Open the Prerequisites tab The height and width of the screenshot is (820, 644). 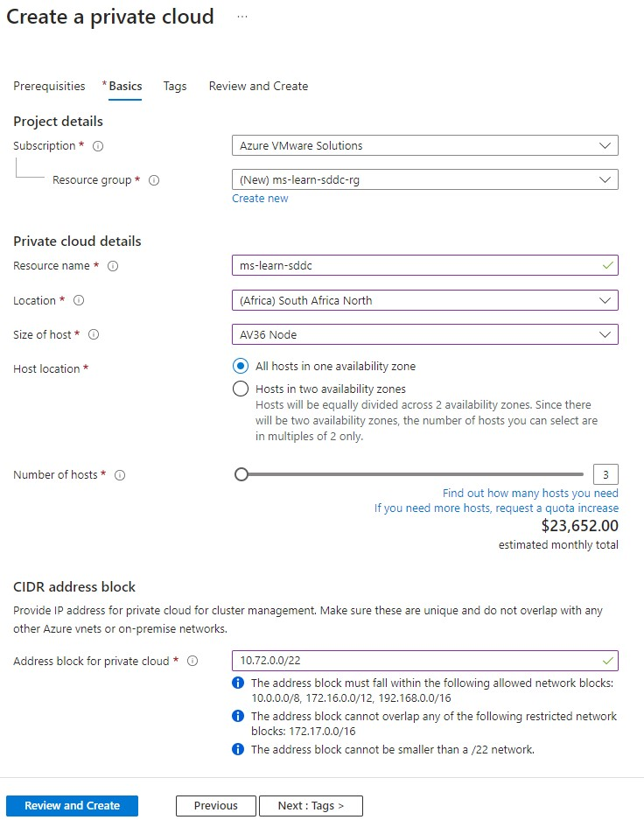click(49, 86)
